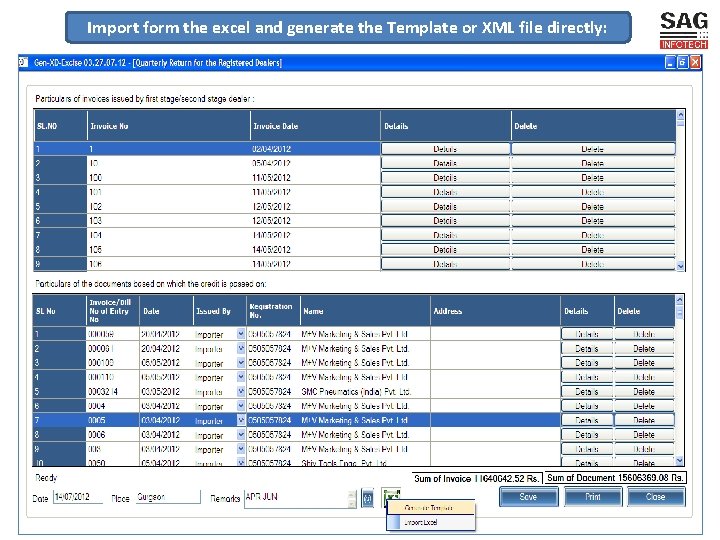Click the Sum of Invoice total box
The height and width of the screenshot is (540, 720).
coord(477,478)
